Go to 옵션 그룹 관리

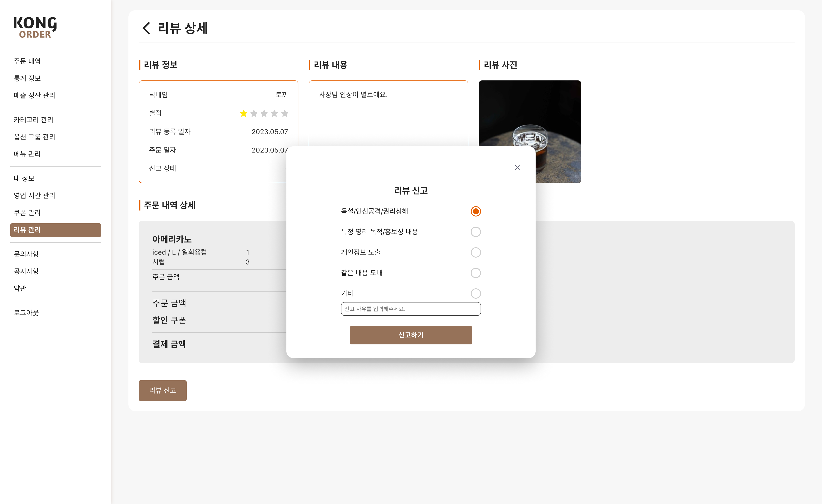tap(34, 137)
